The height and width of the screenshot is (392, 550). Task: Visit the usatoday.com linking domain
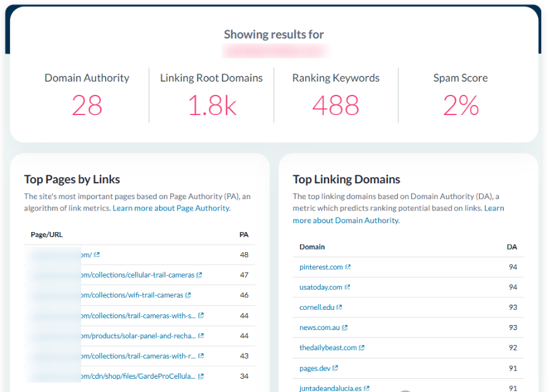click(320, 288)
